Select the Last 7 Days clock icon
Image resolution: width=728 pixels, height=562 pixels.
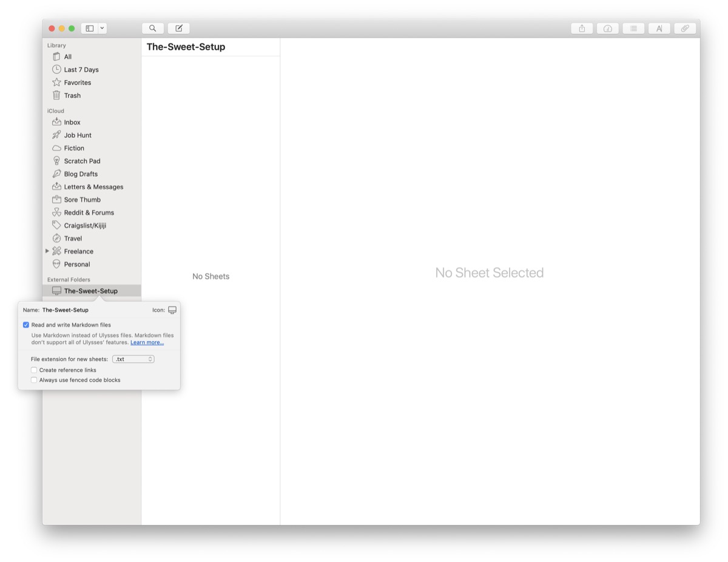pyautogui.click(x=56, y=69)
